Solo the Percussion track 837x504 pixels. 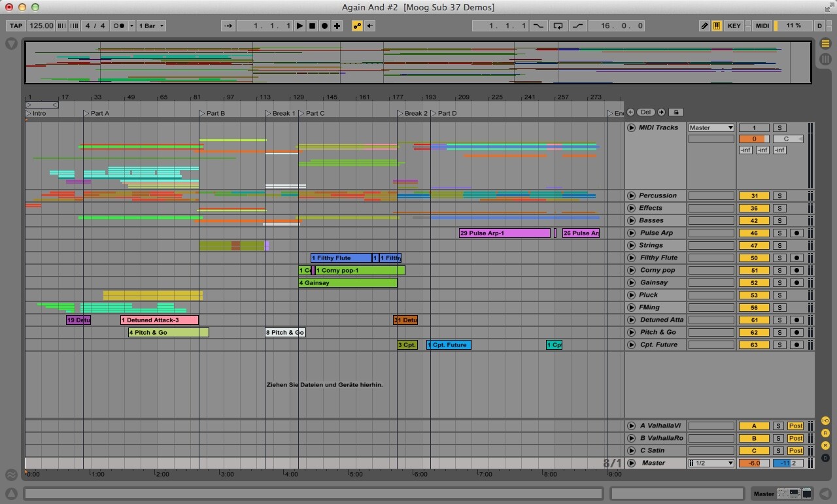click(779, 196)
